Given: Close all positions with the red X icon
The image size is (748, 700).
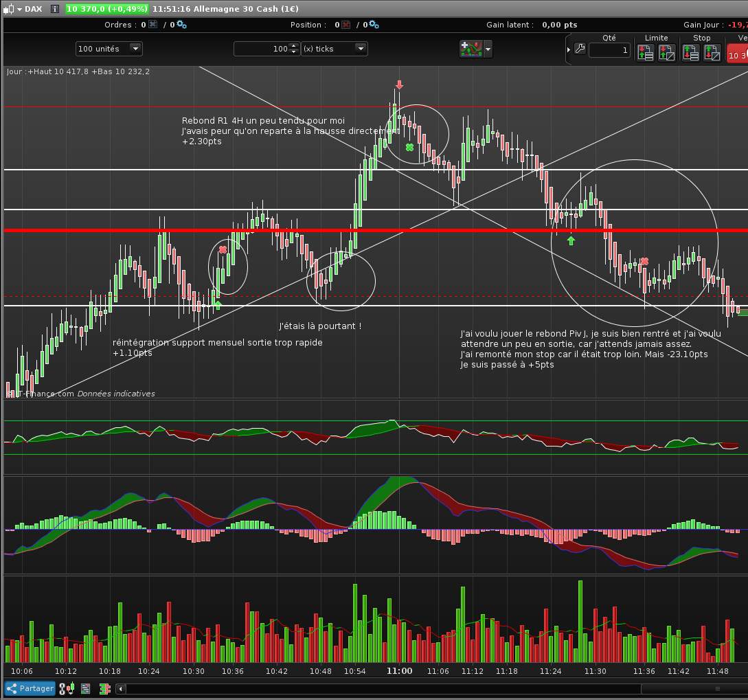Looking at the screenshot, I should coord(346,24).
